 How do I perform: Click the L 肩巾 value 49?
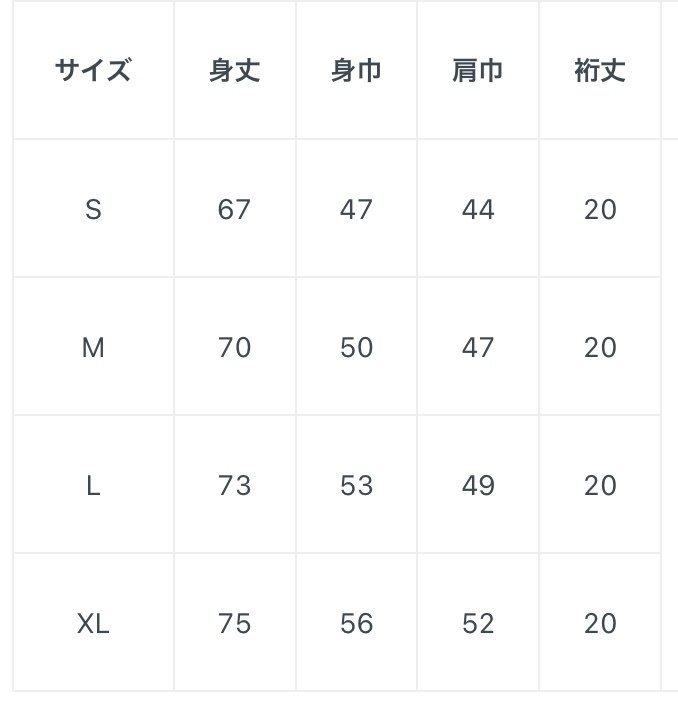click(478, 485)
